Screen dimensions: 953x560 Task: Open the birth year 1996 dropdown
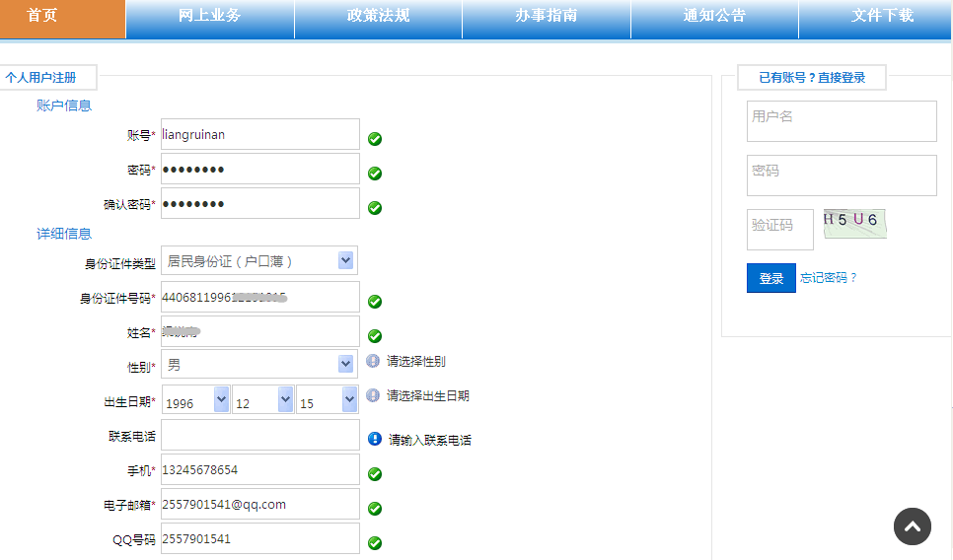221,399
